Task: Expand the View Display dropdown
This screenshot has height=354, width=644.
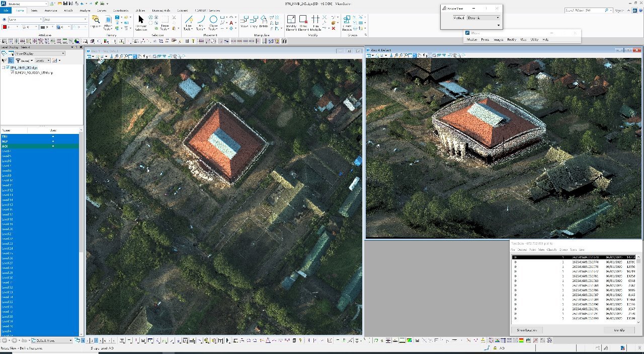Action: pos(39,53)
